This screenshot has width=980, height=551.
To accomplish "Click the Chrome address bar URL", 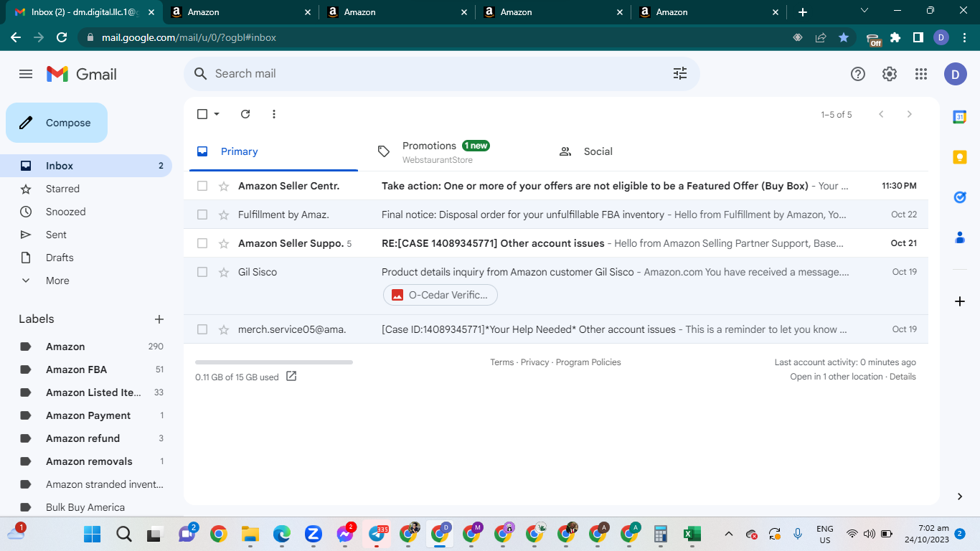I will pos(189,37).
